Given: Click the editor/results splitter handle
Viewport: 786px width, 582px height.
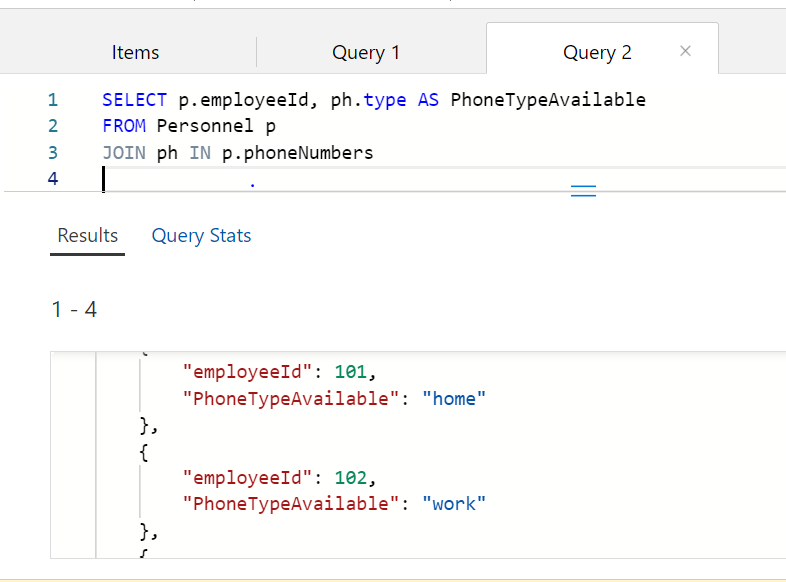Looking at the screenshot, I should tap(583, 190).
